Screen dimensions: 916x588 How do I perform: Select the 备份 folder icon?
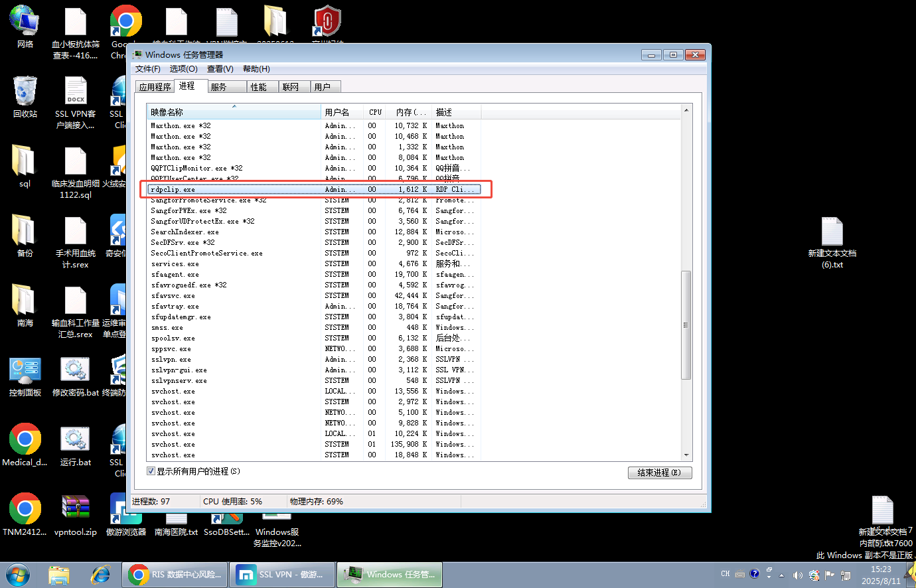coord(25,236)
